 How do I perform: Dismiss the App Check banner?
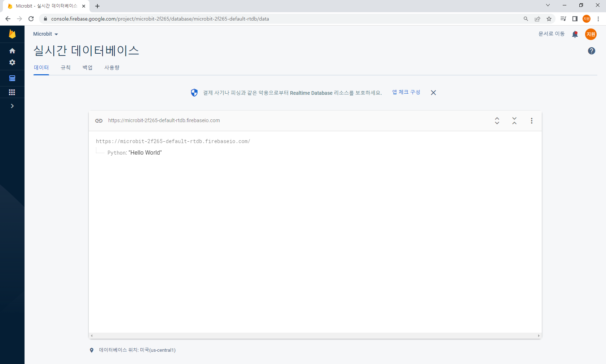tap(434, 93)
